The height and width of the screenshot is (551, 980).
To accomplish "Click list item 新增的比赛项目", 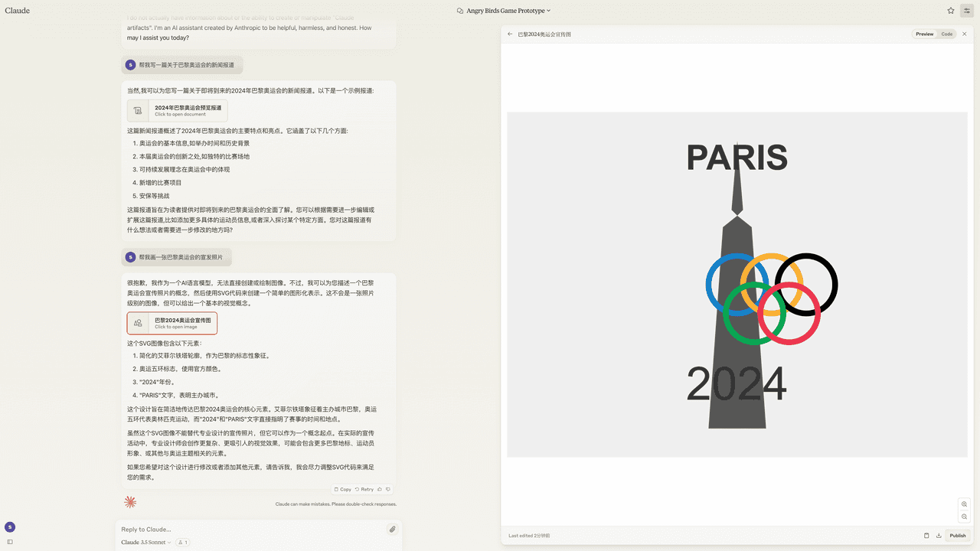I will [x=160, y=183].
